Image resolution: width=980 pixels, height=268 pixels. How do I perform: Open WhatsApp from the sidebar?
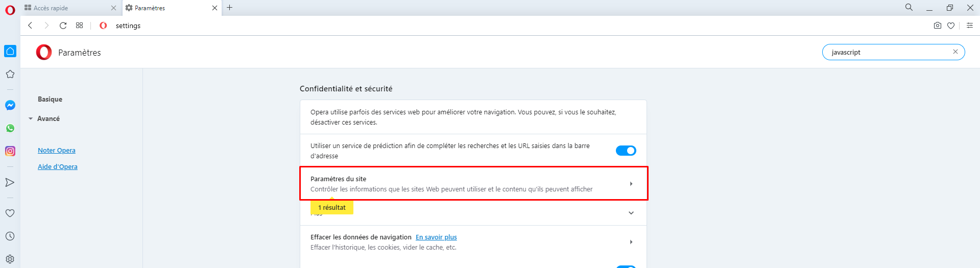(x=10, y=128)
